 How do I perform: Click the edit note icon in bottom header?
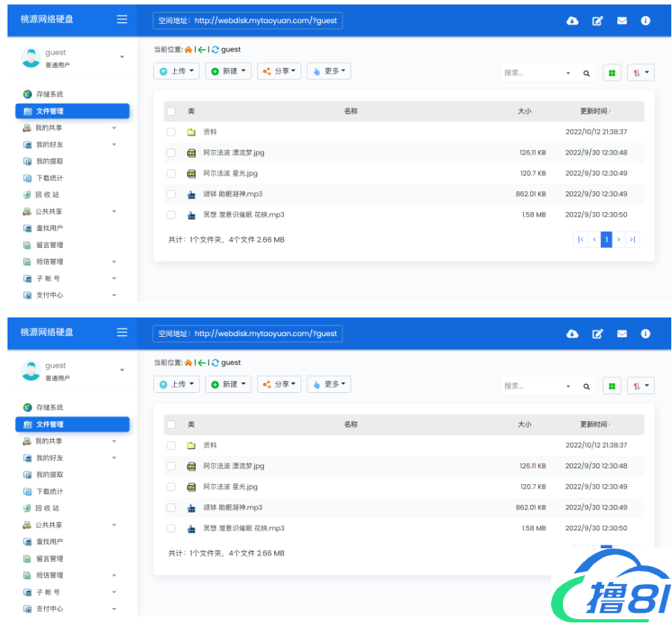point(597,334)
